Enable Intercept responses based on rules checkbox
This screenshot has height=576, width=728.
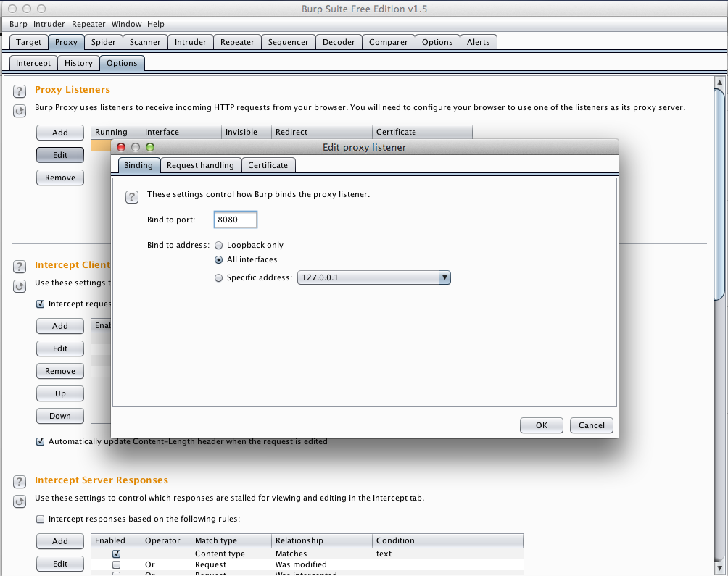[41, 519]
